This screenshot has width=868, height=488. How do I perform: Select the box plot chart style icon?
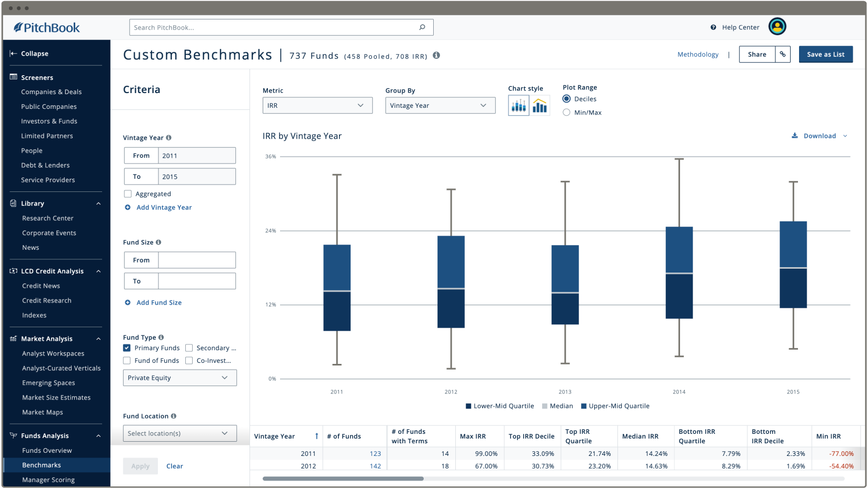[x=518, y=106]
